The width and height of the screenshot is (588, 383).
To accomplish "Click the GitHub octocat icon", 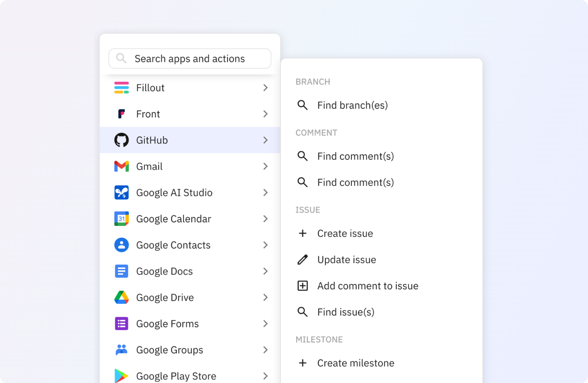I will coord(121,140).
